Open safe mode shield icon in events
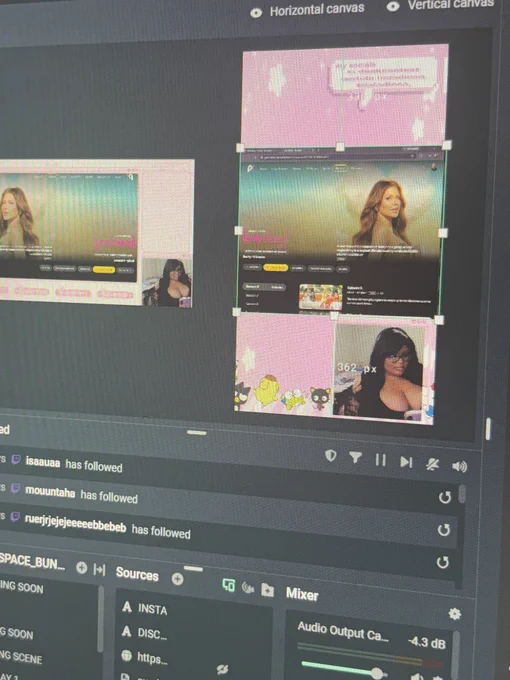Screen dimensions: 510x680 [330, 455]
